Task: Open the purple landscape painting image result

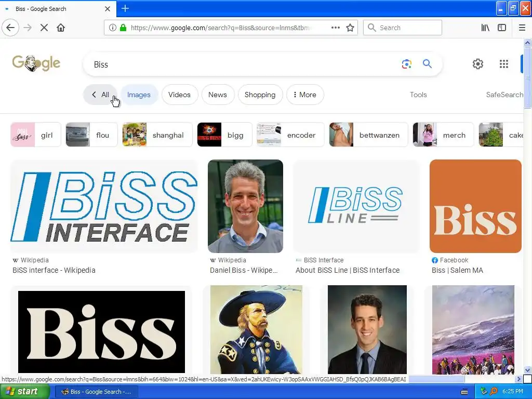Action: pos(473,329)
